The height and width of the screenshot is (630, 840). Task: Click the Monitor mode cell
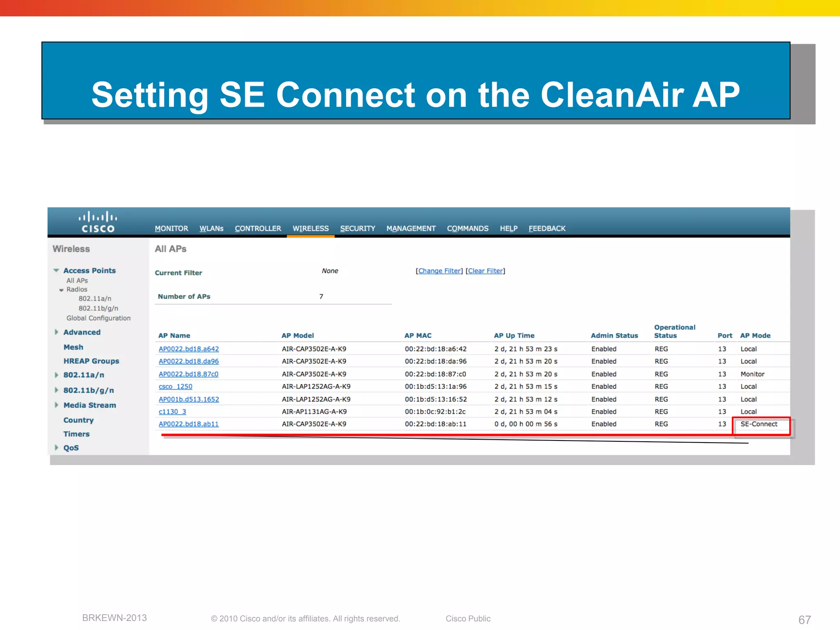pos(752,374)
